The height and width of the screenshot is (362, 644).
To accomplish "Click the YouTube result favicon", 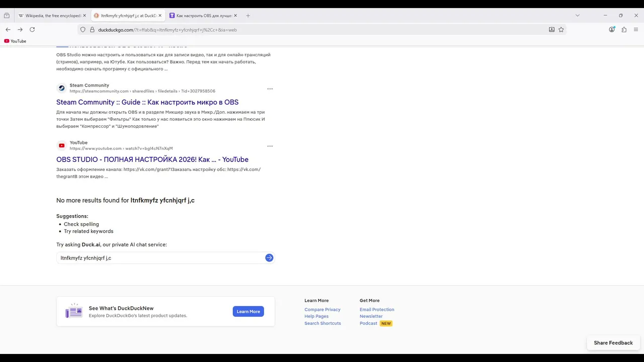I will click(61, 145).
